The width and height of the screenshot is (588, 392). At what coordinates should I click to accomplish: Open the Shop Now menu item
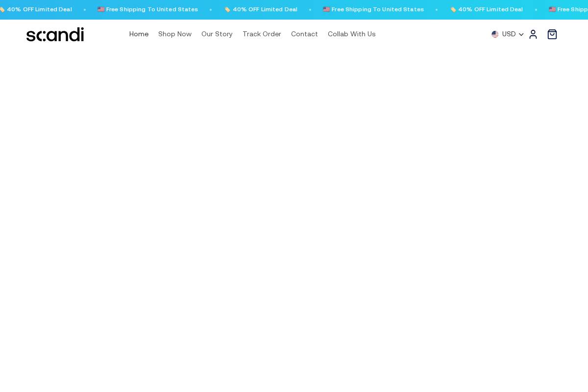click(x=175, y=34)
